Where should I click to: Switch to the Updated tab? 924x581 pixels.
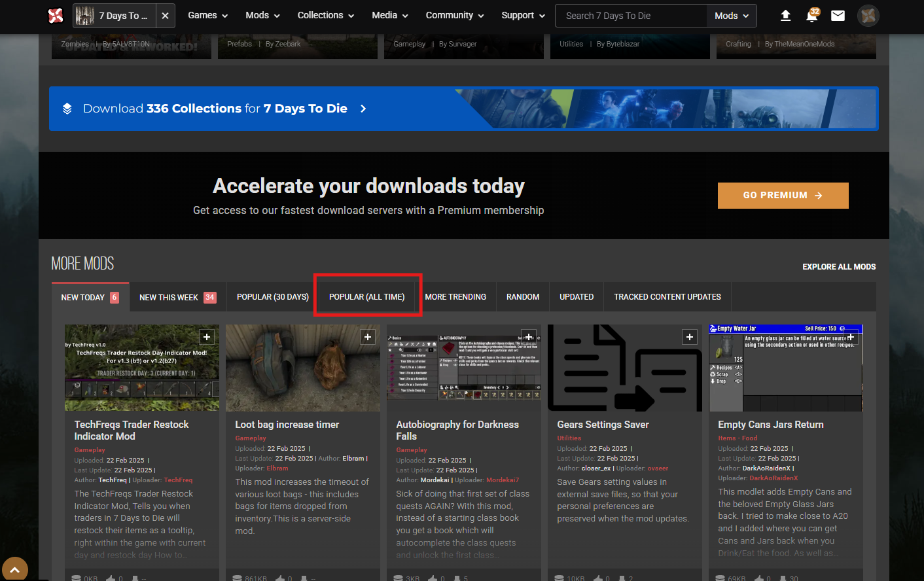(x=577, y=297)
